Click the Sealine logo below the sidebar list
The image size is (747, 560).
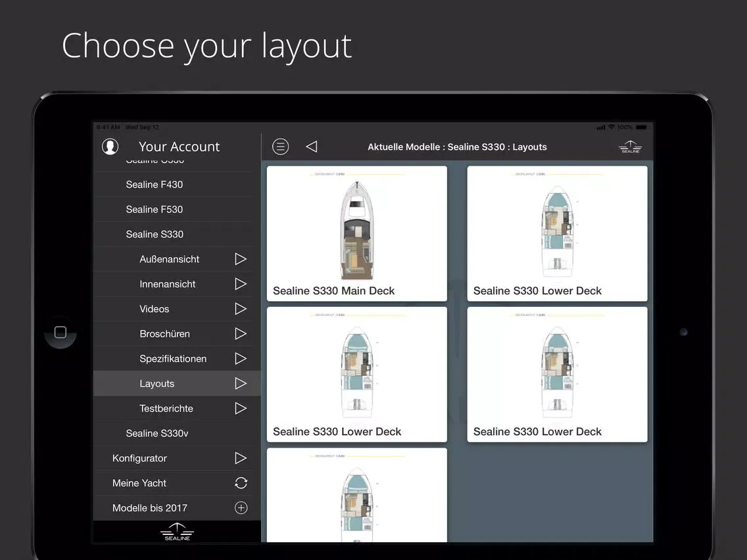(178, 532)
